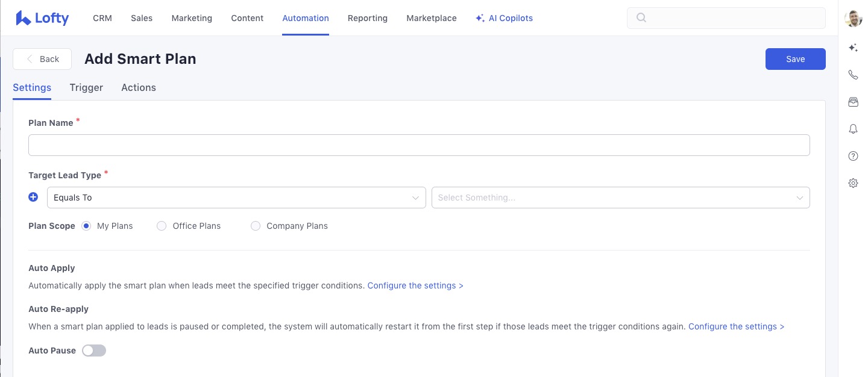Viewport: 868px width, 377px height.
Task: Open the phone dialer icon
Action: click(853, 75)
